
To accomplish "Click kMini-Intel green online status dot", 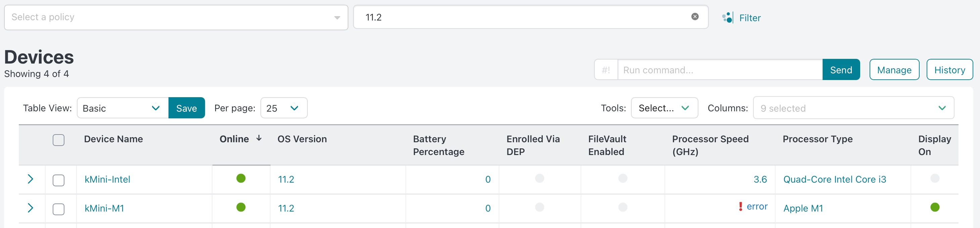I will click(241, 178).
